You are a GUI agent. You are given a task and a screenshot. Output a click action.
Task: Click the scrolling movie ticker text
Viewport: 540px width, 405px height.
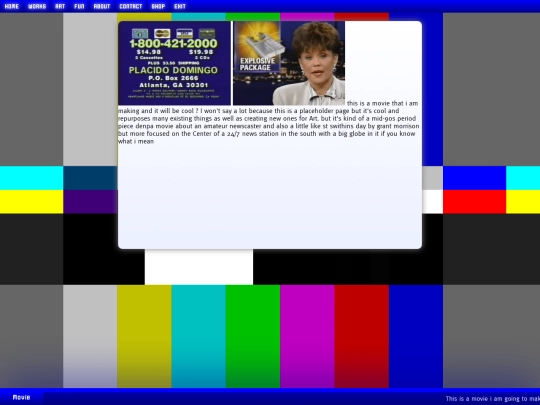[x=492, y=398]
